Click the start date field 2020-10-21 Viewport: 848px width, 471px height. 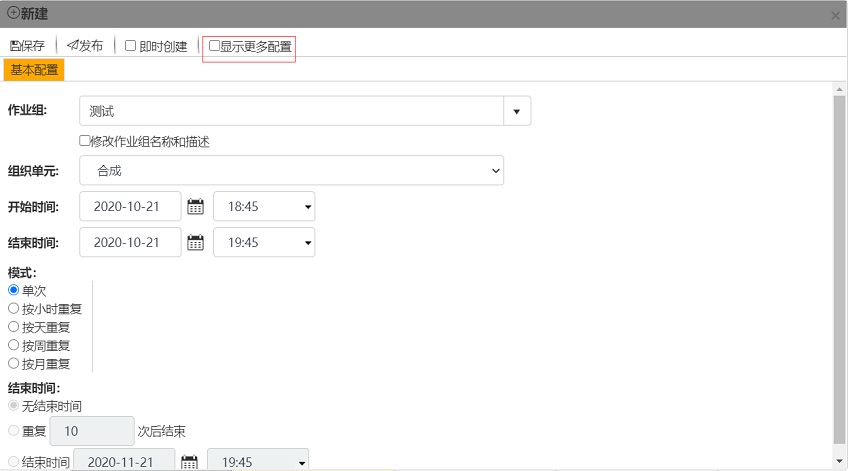pos(128,207)
